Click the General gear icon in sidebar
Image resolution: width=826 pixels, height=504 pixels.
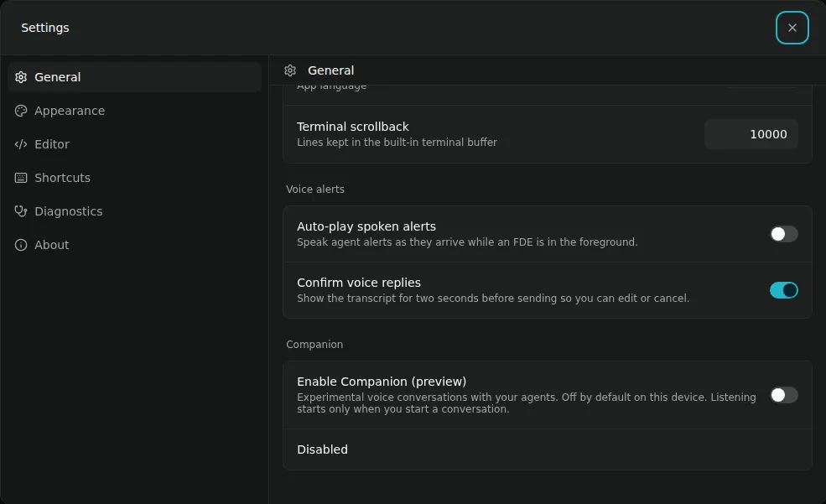click(21, 77)
